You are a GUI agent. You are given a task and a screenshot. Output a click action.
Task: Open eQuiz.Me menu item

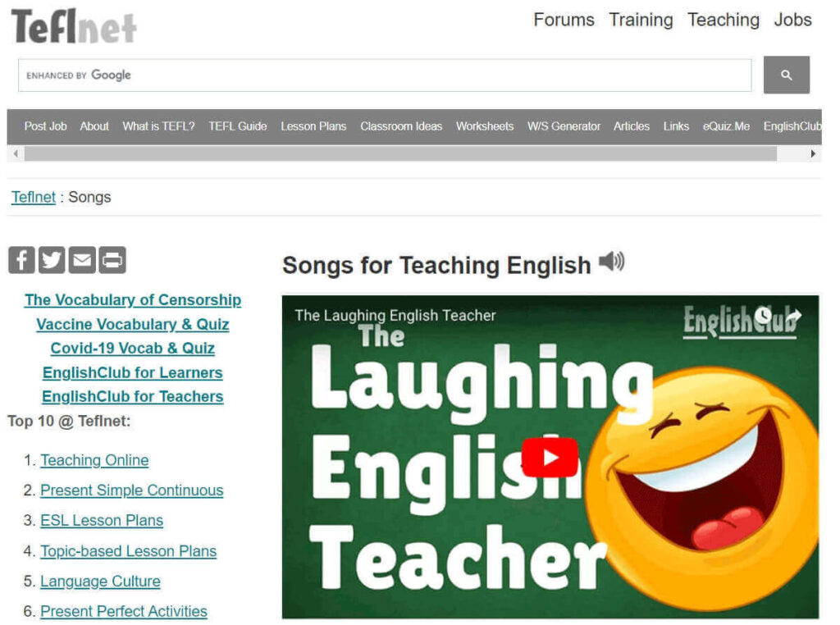tap(727, 126)
